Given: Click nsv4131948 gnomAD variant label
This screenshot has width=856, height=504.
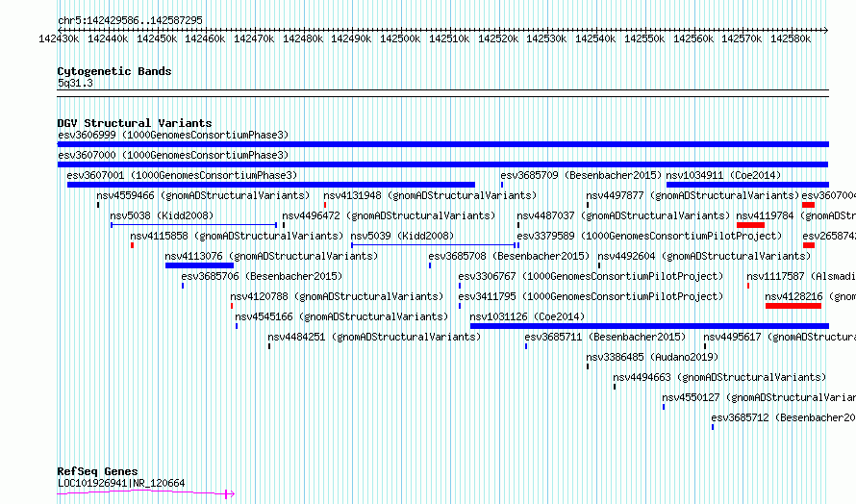Looking at the screenshot, I should [430, 195].
